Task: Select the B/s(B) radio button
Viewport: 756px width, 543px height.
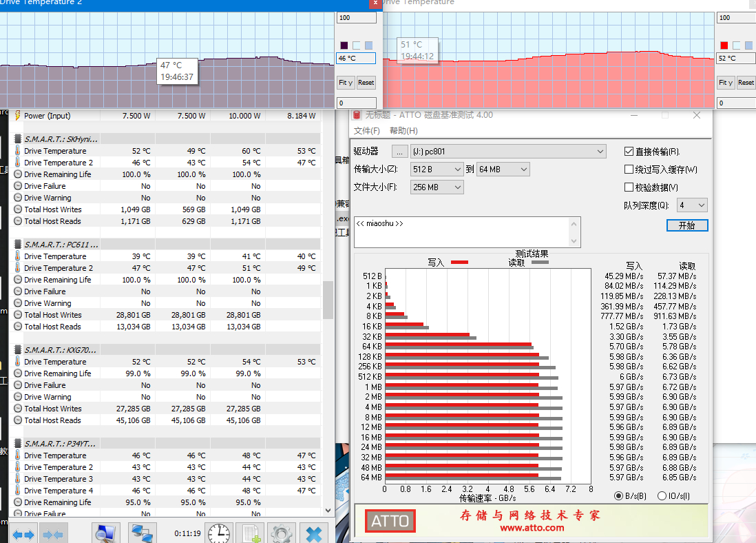Action: (618, 496)
